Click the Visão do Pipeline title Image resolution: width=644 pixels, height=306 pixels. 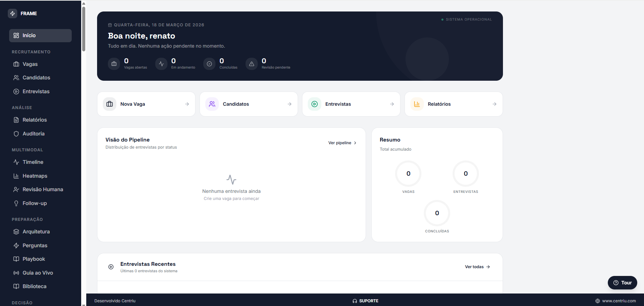point(128,140)
